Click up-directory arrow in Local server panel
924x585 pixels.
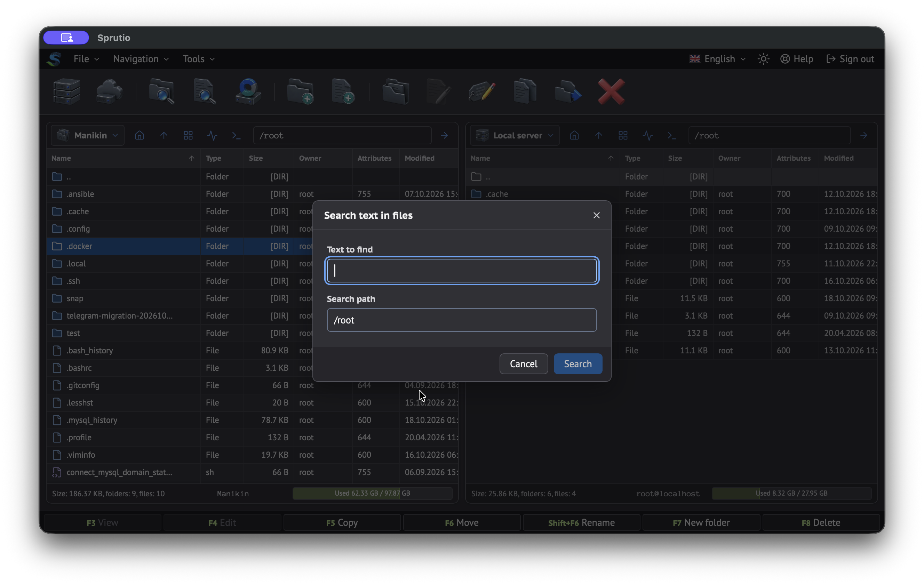pyautogui.click(x=599, y=135)
